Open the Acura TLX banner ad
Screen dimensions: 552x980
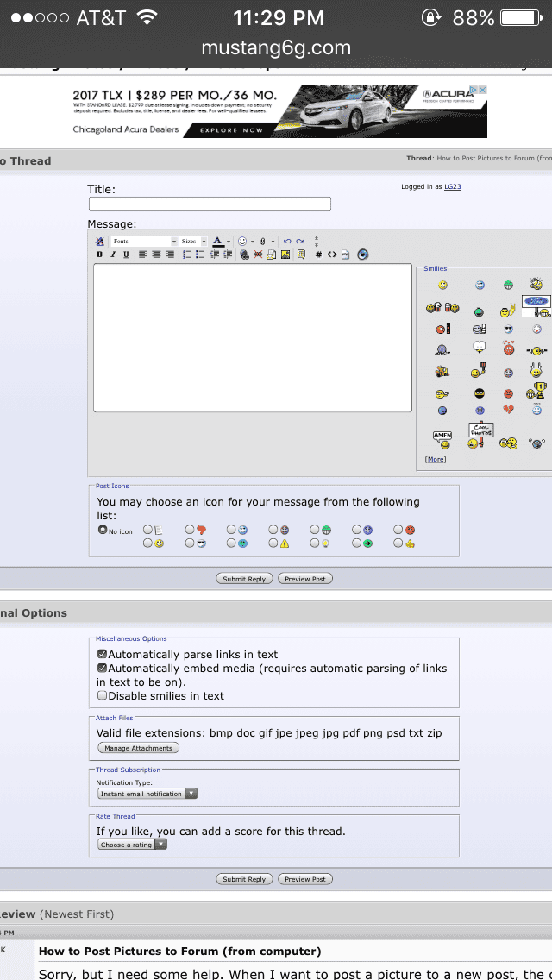(278, 111)
